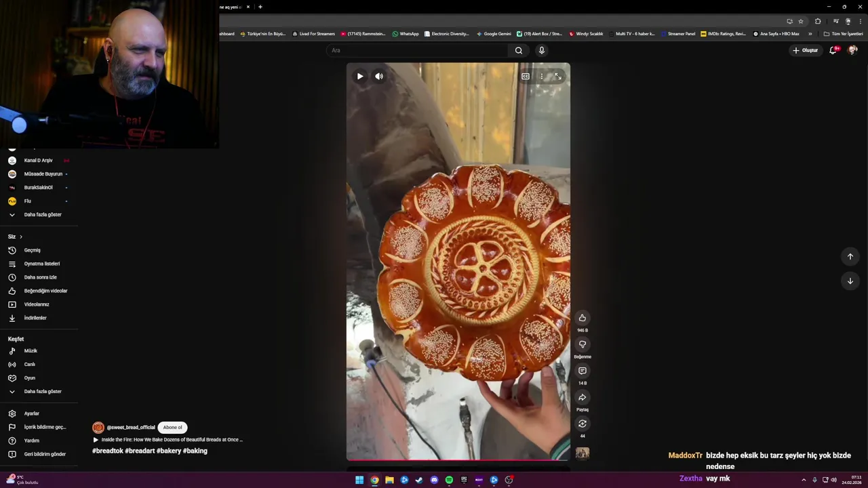Click the #baking hashtag
868x488 pixels.
click(x=195, y=451)
